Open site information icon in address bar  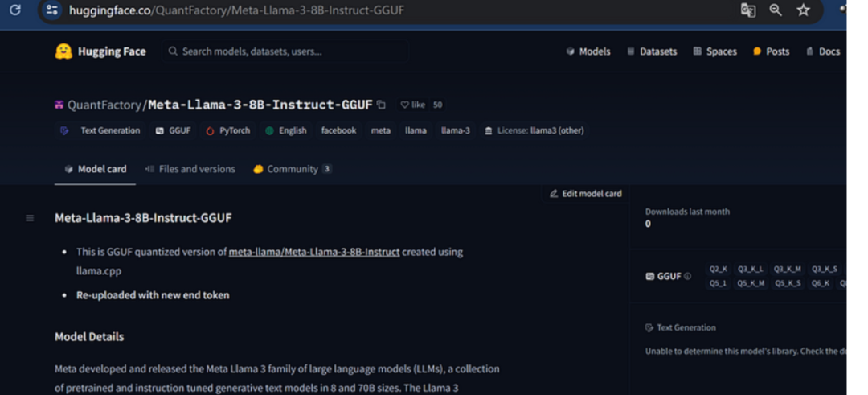52,10
